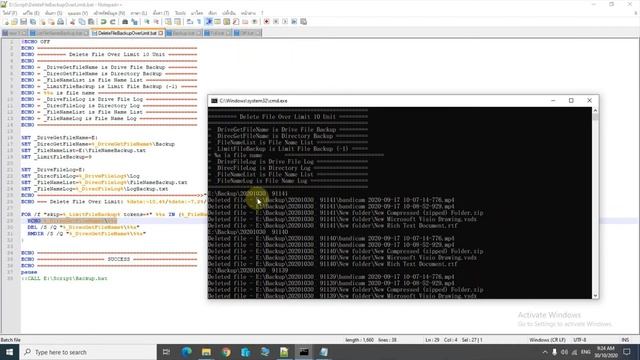The width and height of the screenshot is (640, 360).
Task: Click the cmd window scrollbar down arrow
Action: tap(595, 296)
